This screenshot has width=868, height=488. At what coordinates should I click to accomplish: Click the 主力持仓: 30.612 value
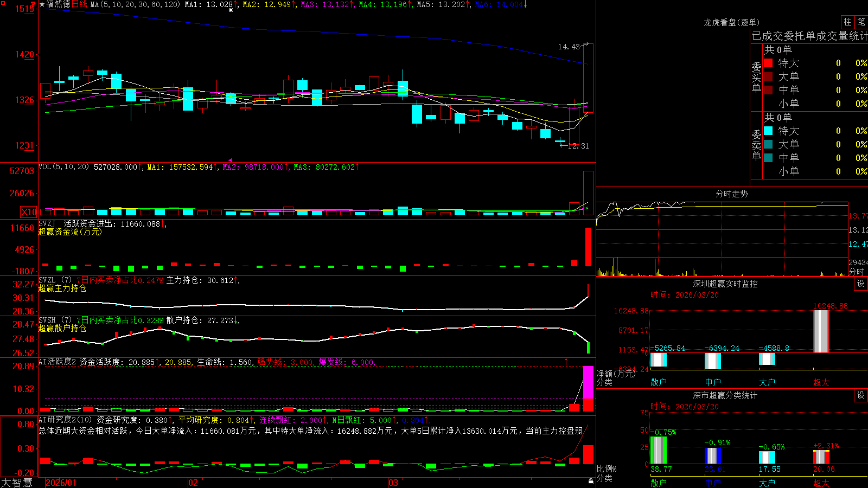[x=200, y=280]
